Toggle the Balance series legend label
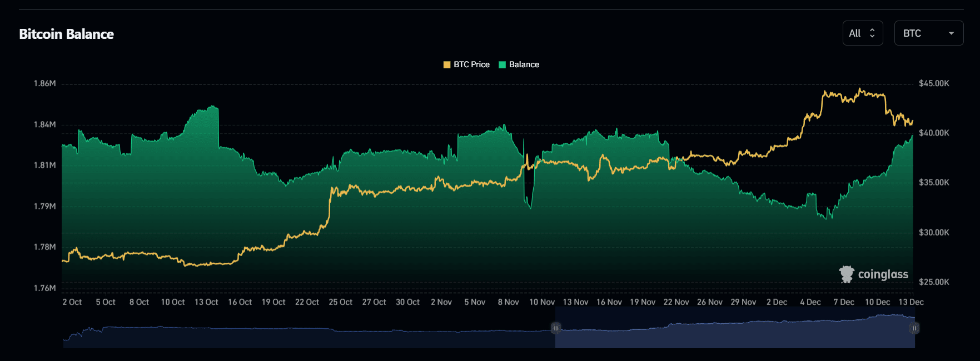 [x=524, y=64]
